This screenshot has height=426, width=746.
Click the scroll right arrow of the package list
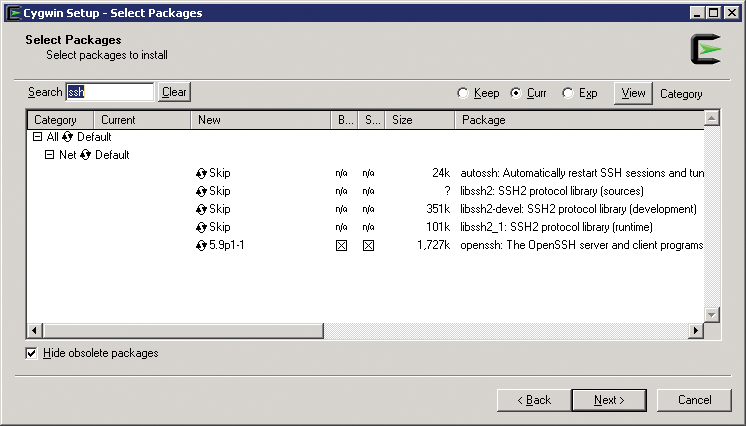[x=696, y=330]
